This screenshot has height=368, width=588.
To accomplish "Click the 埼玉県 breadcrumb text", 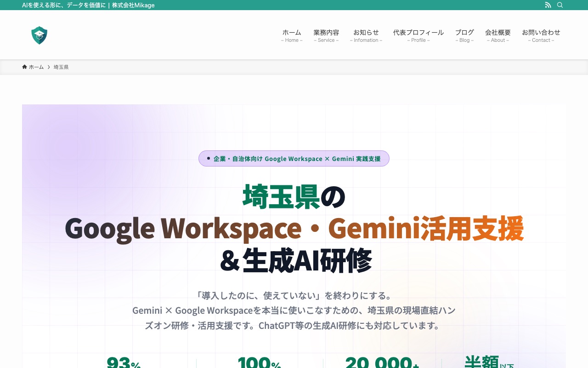I will click(x=61, y=67).
